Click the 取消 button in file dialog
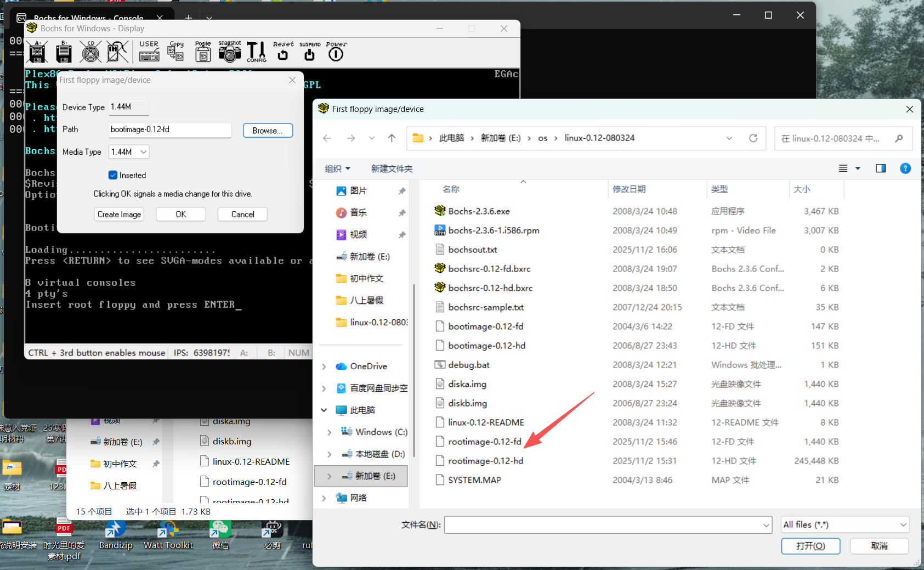 tap(880, 546)
